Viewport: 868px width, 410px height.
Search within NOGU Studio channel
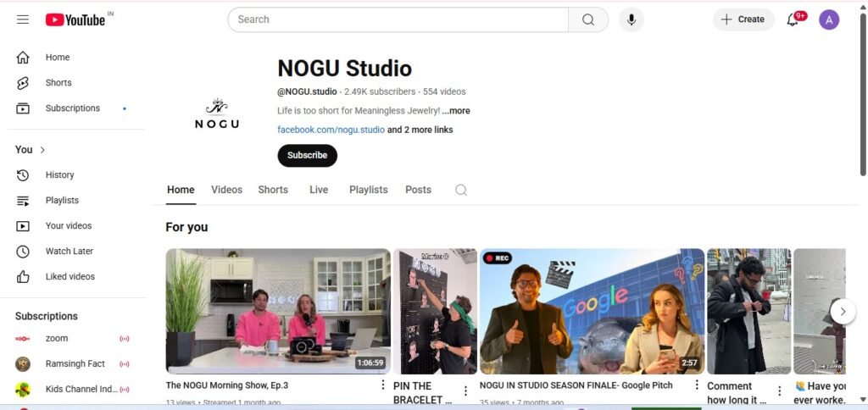tap(461, 191)
